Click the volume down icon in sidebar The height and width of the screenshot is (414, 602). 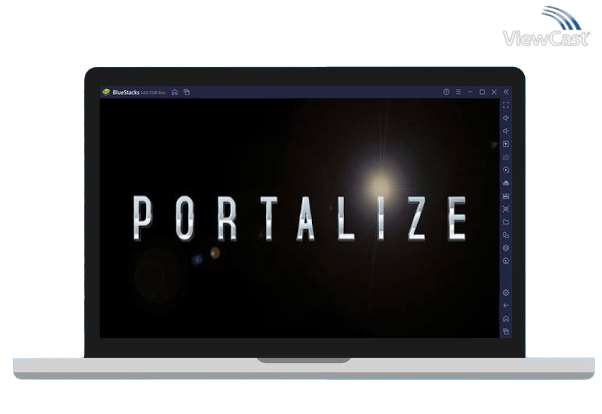(506, 131)
